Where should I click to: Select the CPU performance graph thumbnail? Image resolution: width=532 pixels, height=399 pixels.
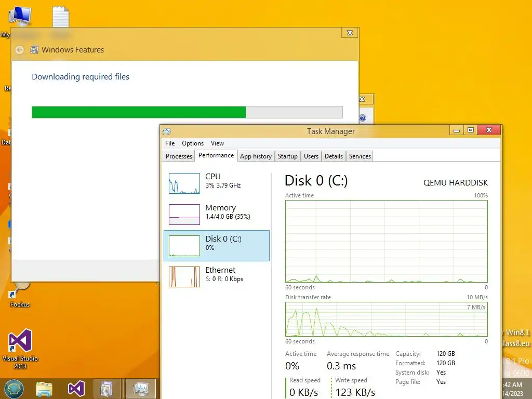[184, 183]
